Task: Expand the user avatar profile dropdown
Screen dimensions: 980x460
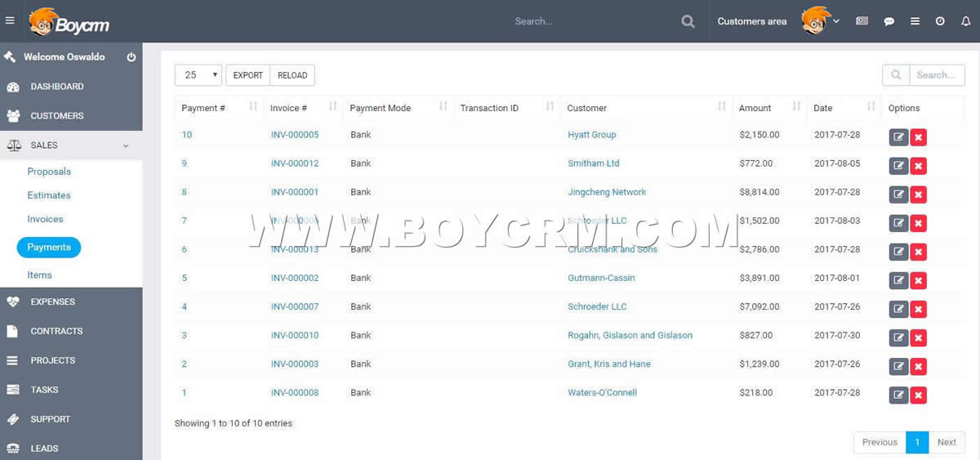Action: (x=820, y=21)
